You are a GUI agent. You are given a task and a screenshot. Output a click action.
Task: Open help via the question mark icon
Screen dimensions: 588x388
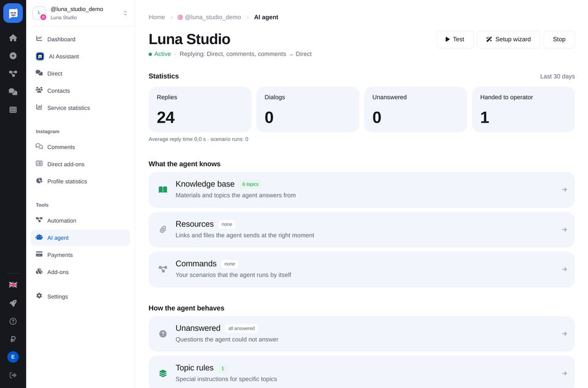[x=13, y=321]
